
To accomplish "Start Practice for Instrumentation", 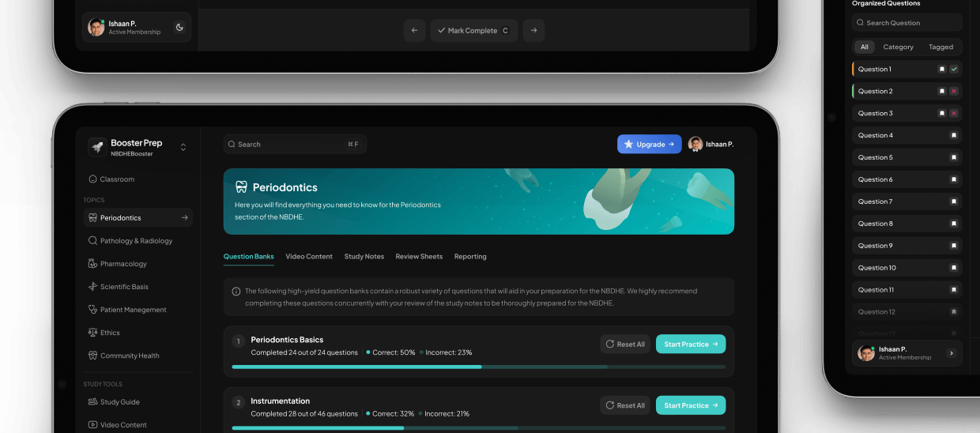I will tap(691, 405).
